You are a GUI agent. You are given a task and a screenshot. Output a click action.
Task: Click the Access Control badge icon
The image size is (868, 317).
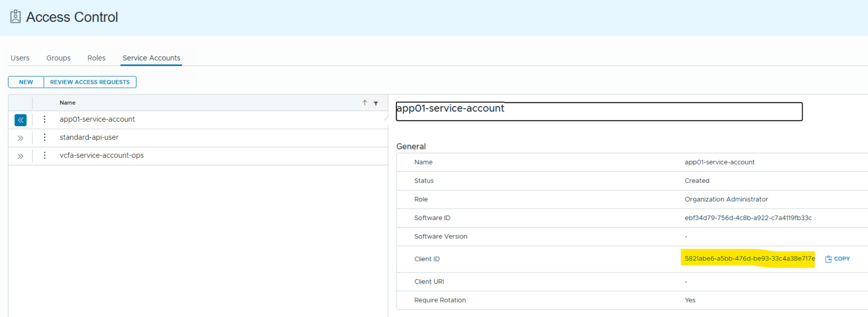15,17
